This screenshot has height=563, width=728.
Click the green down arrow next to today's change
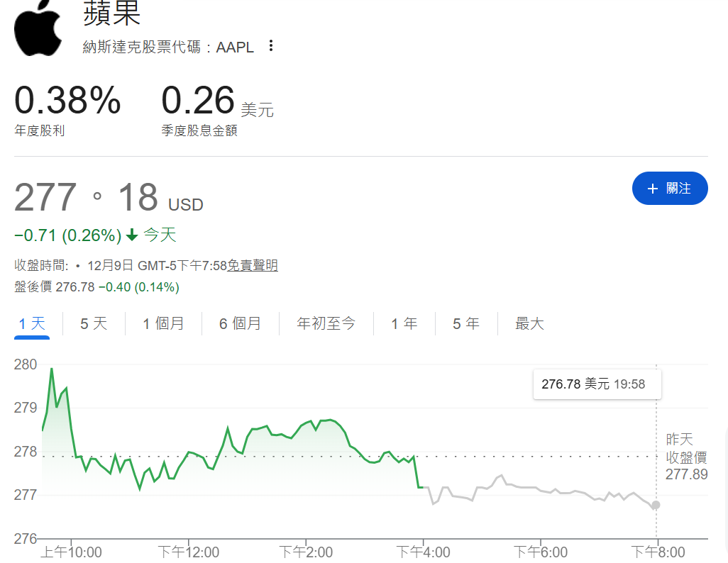[133, 233]
